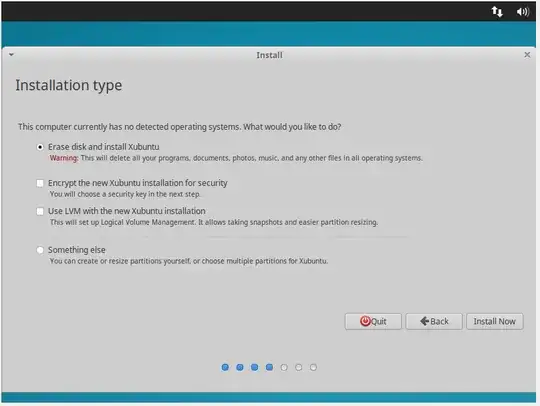Open the network connections indicator icon
Screen dimensions: 540x406
pyautogui.click(x=497, y=12)
